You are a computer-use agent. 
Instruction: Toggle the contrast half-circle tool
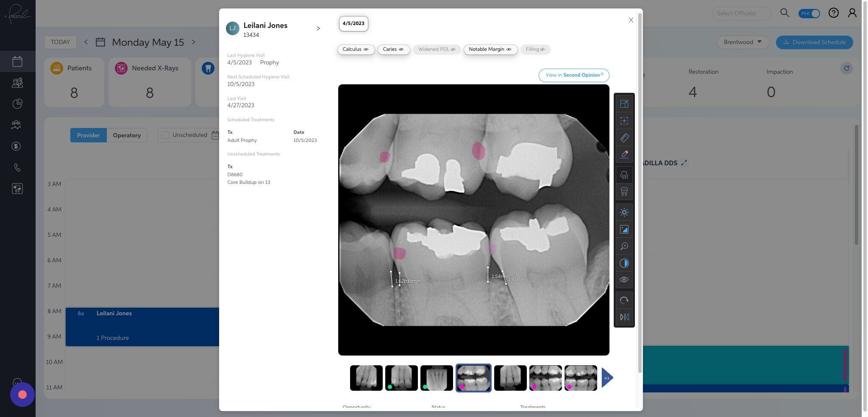624,263
